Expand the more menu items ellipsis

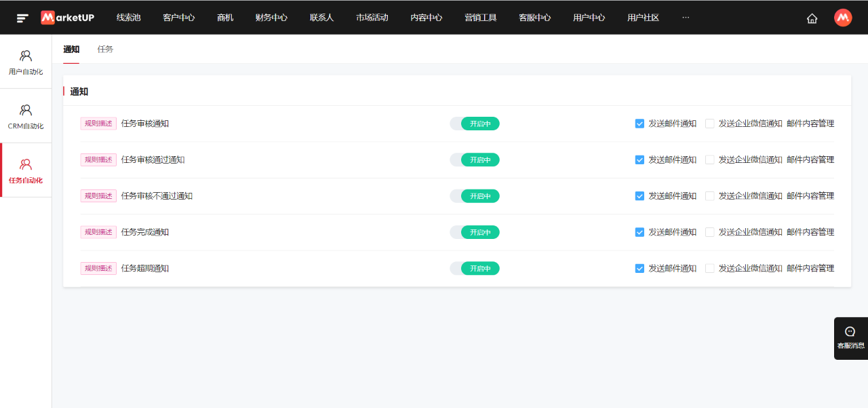coord(685,18)
